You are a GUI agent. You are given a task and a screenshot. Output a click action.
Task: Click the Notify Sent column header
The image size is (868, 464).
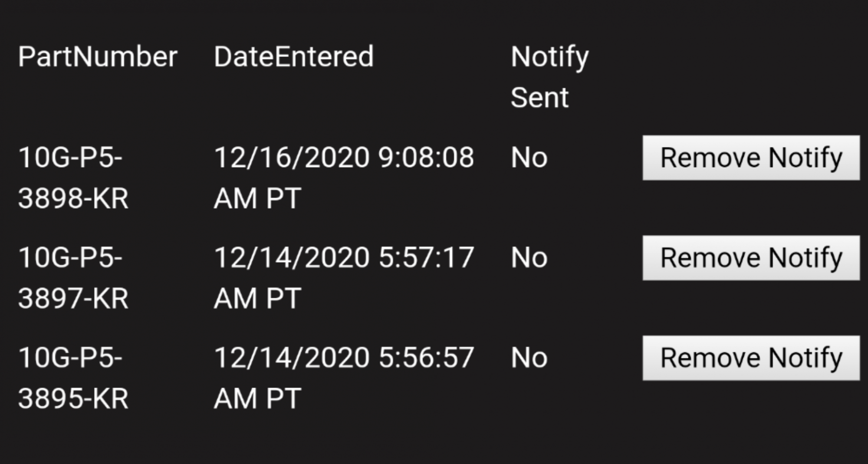(549, 76)
